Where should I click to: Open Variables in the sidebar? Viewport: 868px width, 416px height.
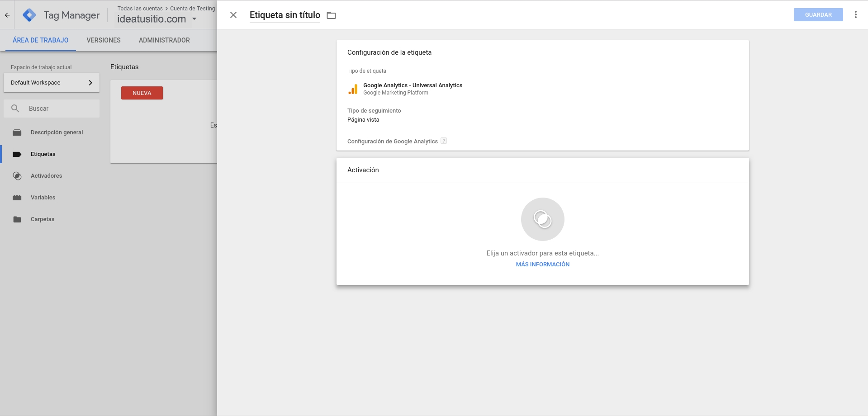43,198
